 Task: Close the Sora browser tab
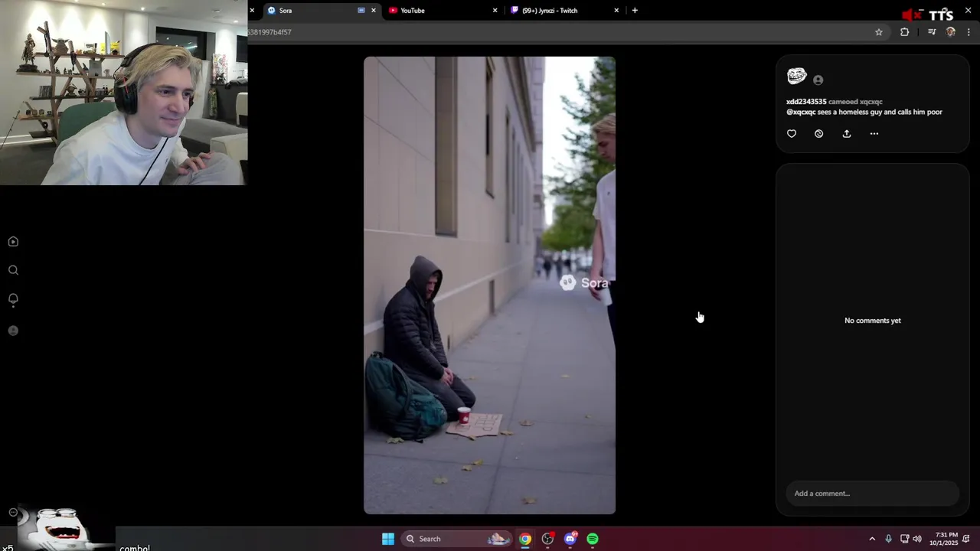pyautogui.click(x=374, y=11)
